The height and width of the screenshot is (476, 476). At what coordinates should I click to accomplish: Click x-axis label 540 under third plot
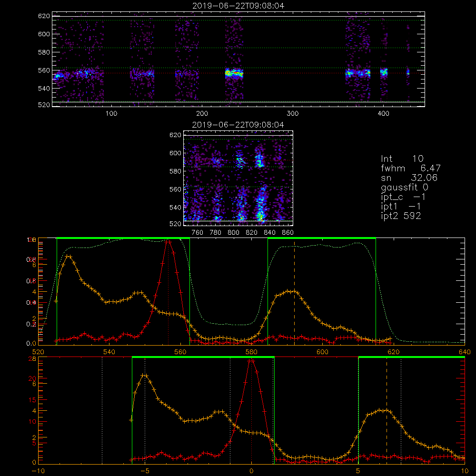(109, 352)
